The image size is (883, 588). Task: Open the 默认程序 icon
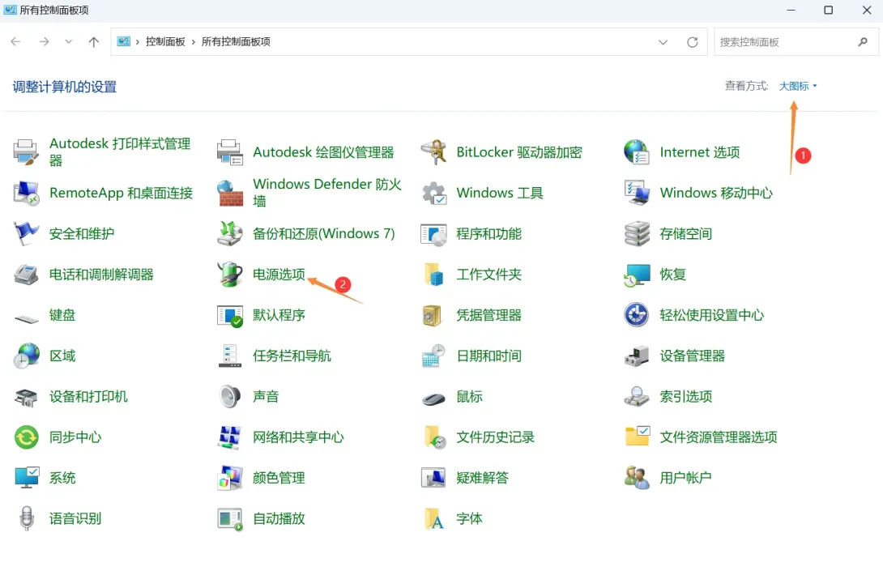tap(230, 315)
